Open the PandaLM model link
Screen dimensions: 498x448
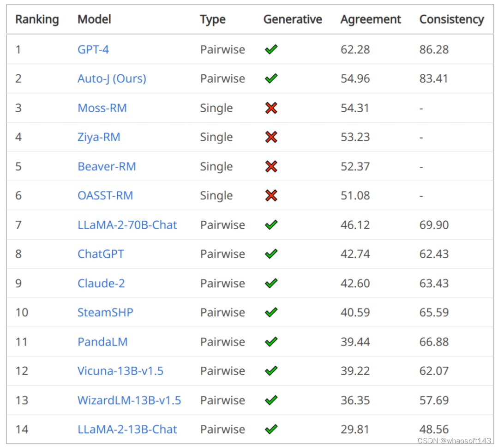pyautogui.click(x=102, y=342)
